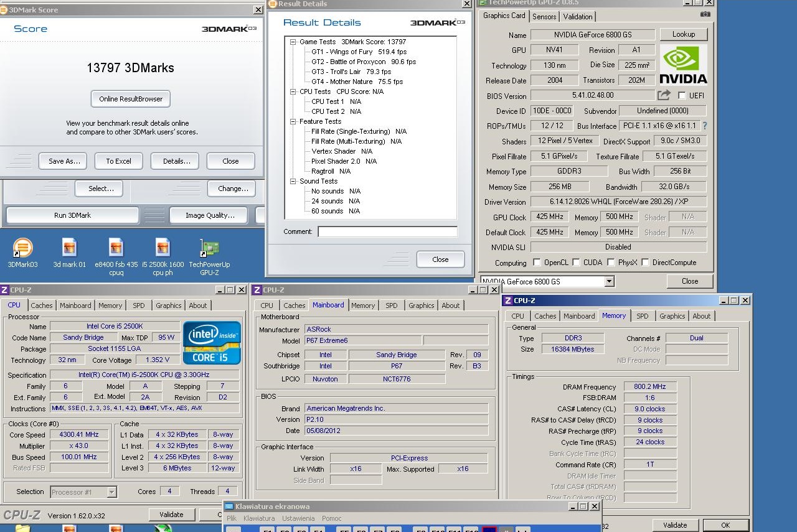Collapse the Sound Tests tree node
This screenshot has width=797, height=532.
[x=293, y=181]
